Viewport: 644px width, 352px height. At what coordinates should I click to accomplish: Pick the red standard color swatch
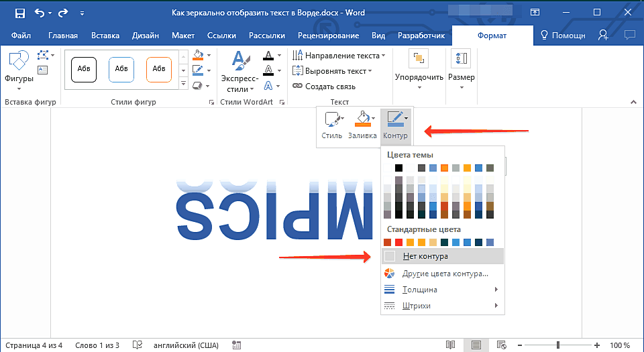pyautogui.click(x=398, y=242)
